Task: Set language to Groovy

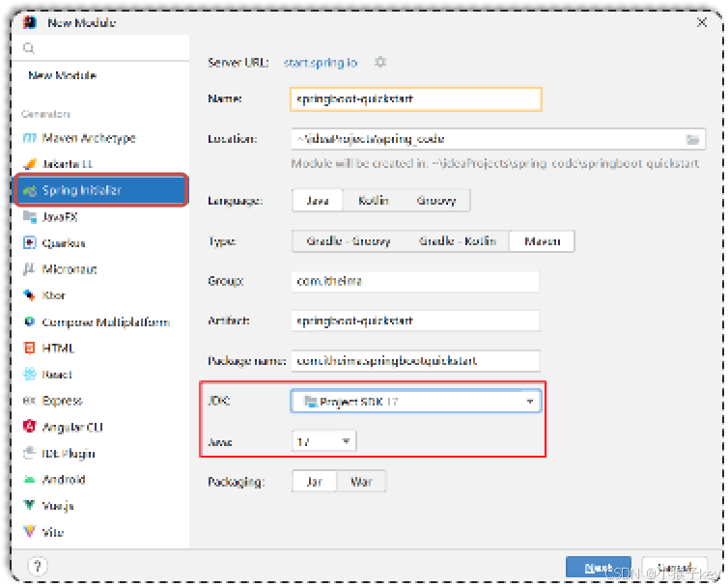Action: [x=436, y=201]
